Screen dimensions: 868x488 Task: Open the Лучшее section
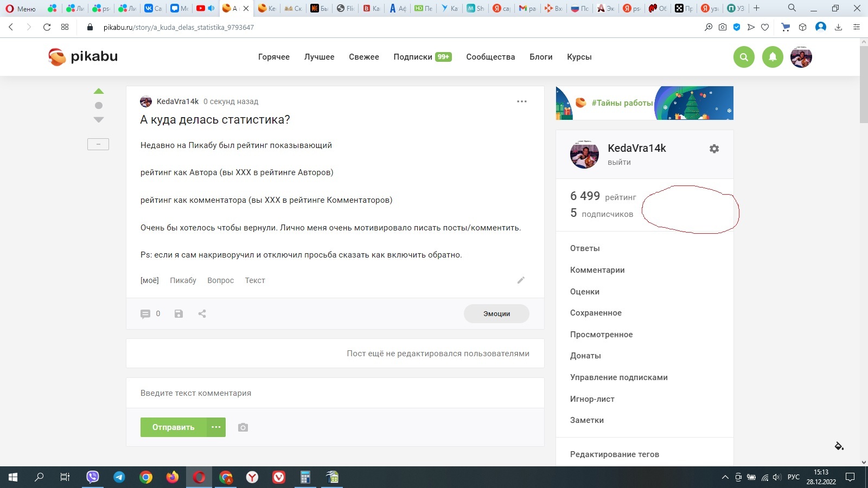click(x=320, y=57)
